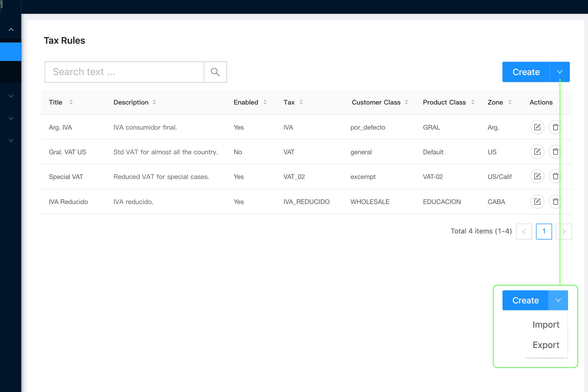This screenshot has width=588, height=392.
Task: Delete the Gral. VAT US rule
Action: (x=555, y=152)
